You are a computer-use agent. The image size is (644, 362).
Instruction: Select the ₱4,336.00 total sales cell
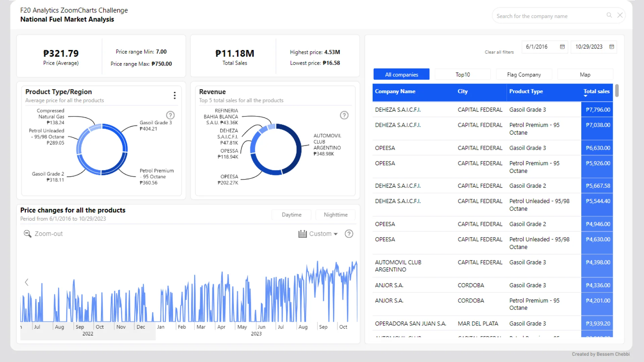597,285
